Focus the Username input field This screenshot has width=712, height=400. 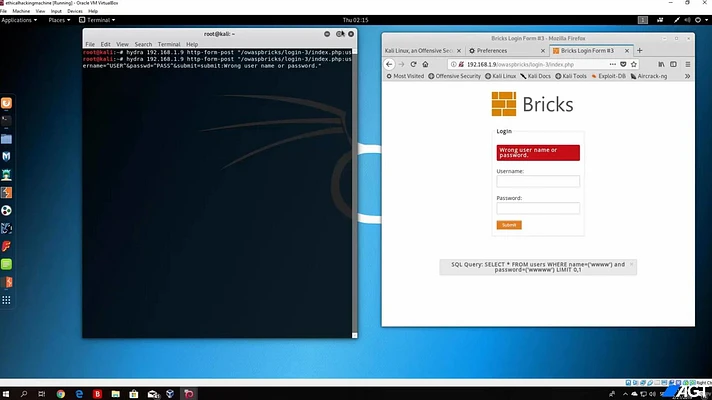pyautogui.click(x=538, y=181)
